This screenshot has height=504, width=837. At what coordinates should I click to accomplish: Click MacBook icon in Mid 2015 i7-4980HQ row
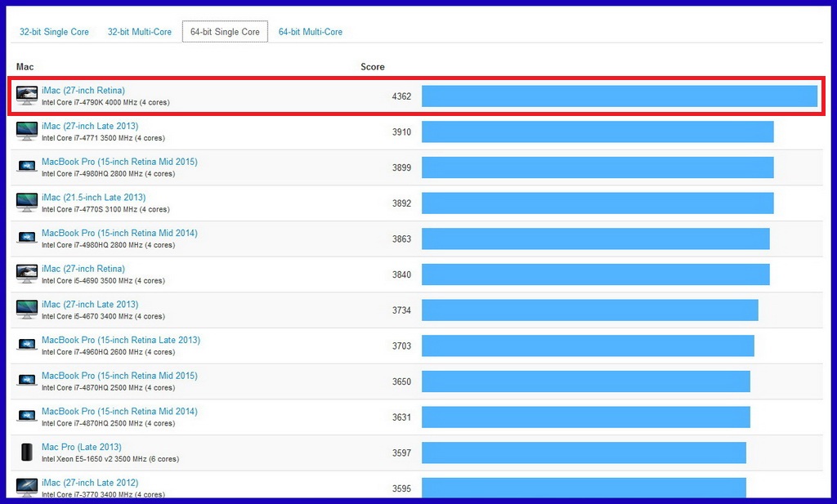[x=27, y=167]
